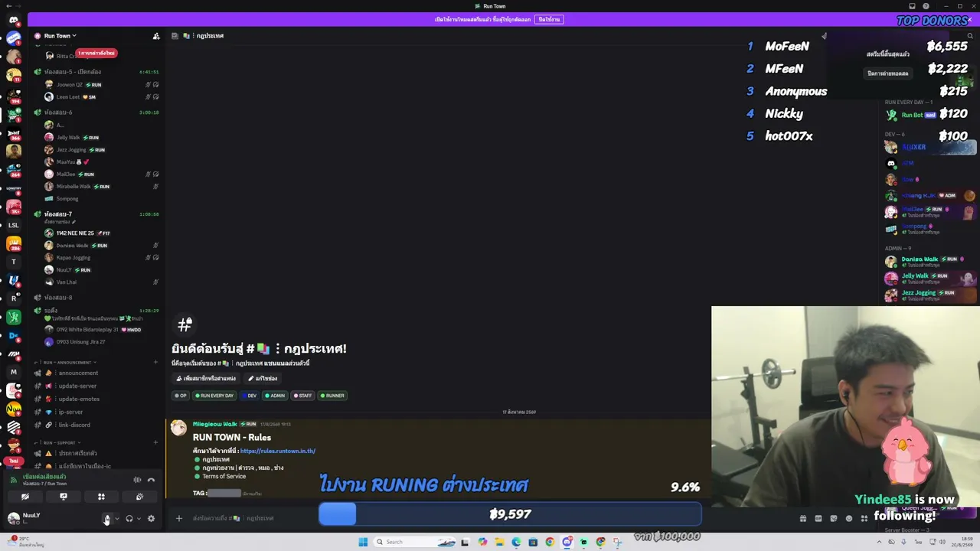This screenshot has width=980, height=551.
Task: Click the edit channel button with pencil
Action: (263, 378)
